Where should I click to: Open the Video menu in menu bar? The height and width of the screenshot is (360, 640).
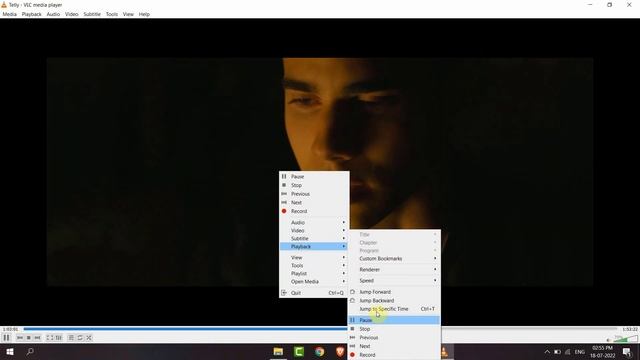71,14
